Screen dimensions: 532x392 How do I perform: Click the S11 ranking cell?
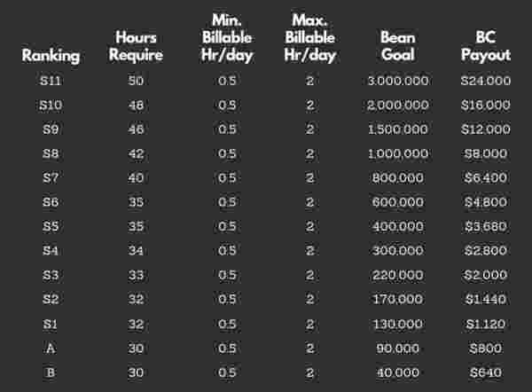[51, 81]
